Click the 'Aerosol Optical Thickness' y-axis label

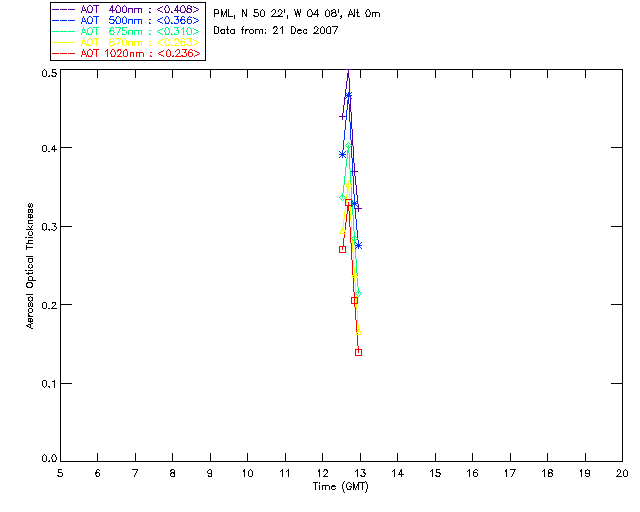coord(29,266)
